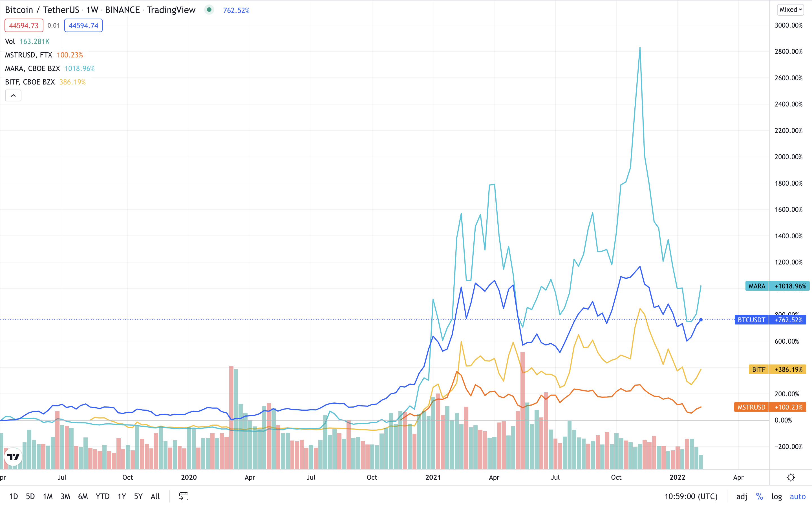Image resolution: width=812 pixels, height=507 pixels.
Task: Select the YTD time range
Action: click(102, 496)
